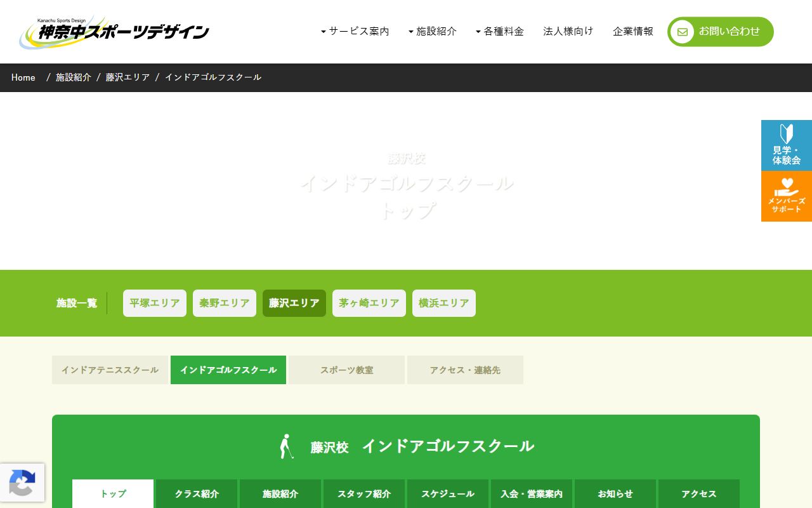The image size is (812, 508).
Task: Open the 入会・営業案内 sub-tab
Action: tap(532, 493)
